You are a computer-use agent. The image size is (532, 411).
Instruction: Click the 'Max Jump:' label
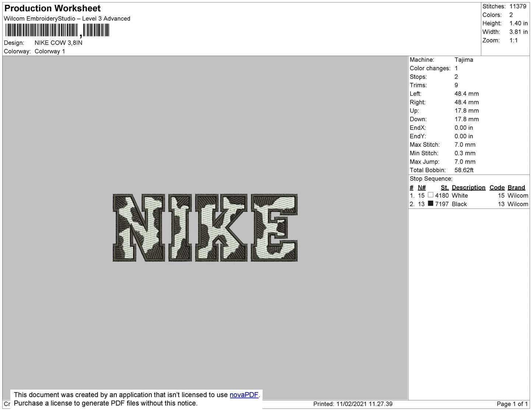click(424, 162)
